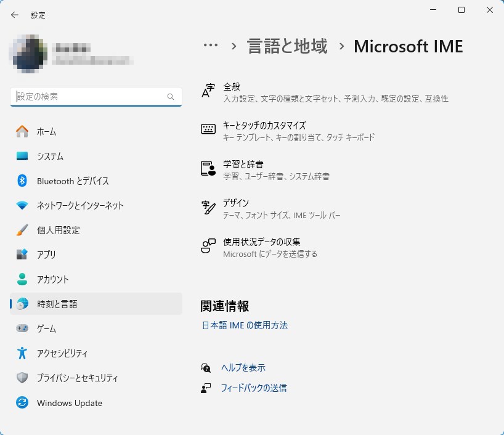Click the Bluetooth icon in the sidebar
504x435 pixels.
[x=22, y=181]
